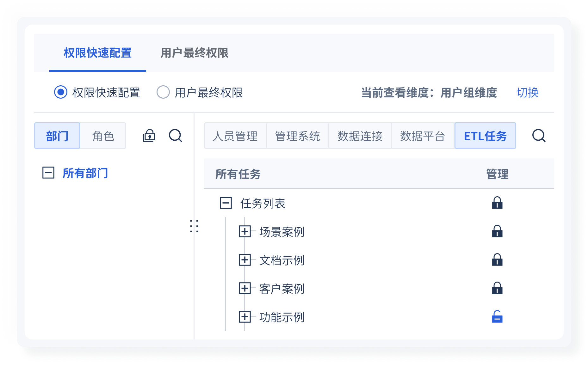
Task: Click the 切换 link
Action: coord(528,93)
